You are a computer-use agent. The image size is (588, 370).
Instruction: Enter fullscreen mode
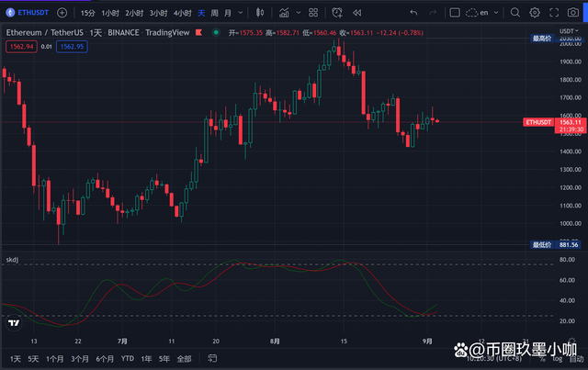point(554,13)
